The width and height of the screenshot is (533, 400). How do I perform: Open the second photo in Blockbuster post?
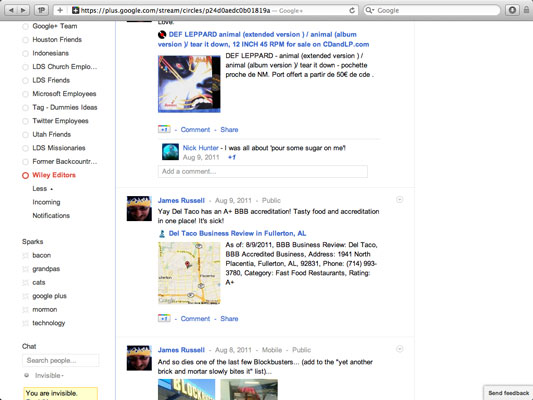[249, 389]
